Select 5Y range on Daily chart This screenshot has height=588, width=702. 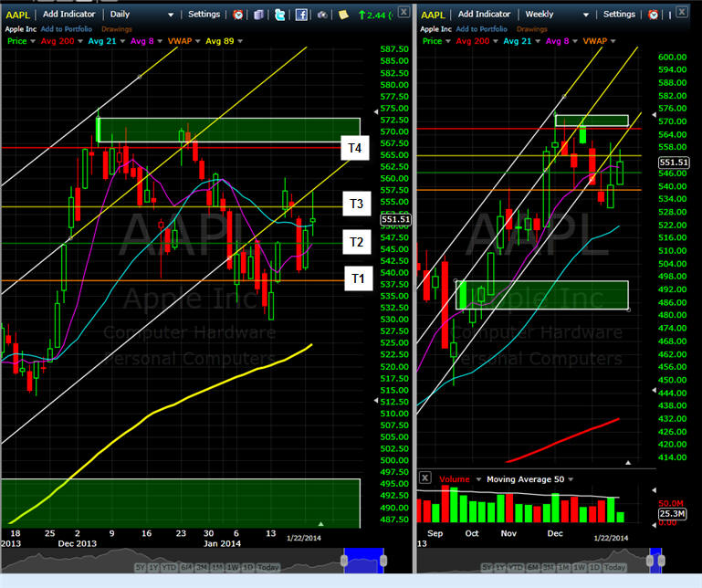click(141, 567)
